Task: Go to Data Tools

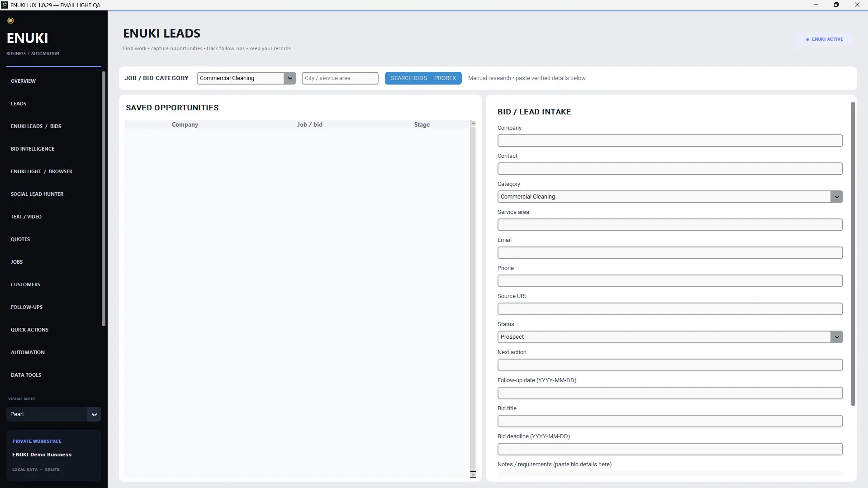Action: [26, 375]
